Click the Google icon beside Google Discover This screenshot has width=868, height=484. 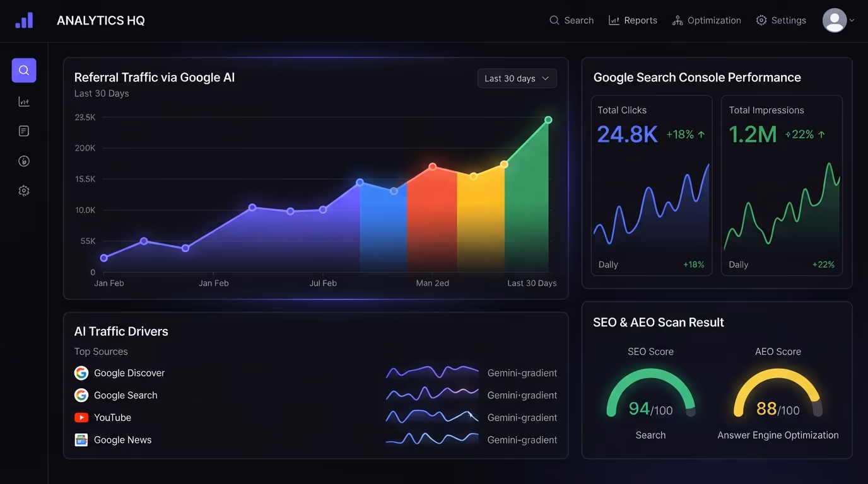coord(81,373)
